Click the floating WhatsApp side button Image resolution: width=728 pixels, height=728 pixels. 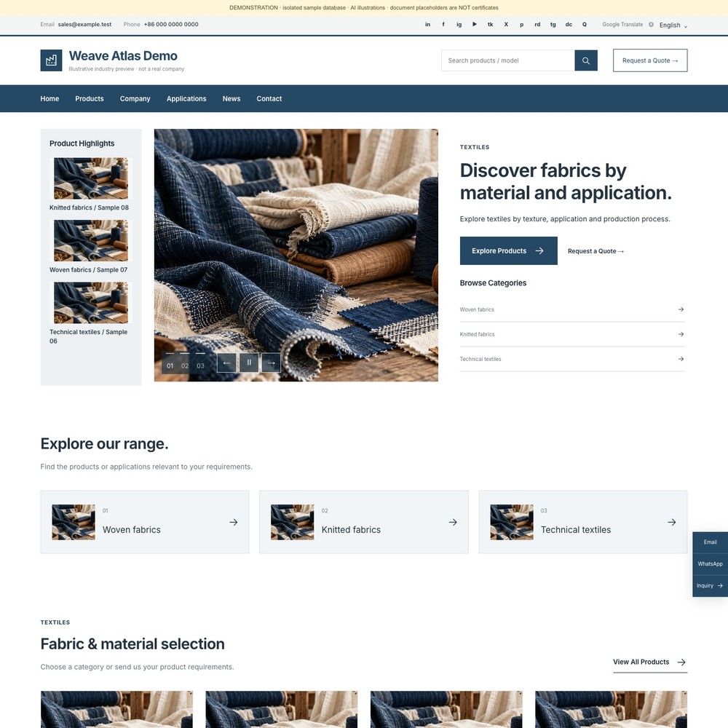pos(710,564)
